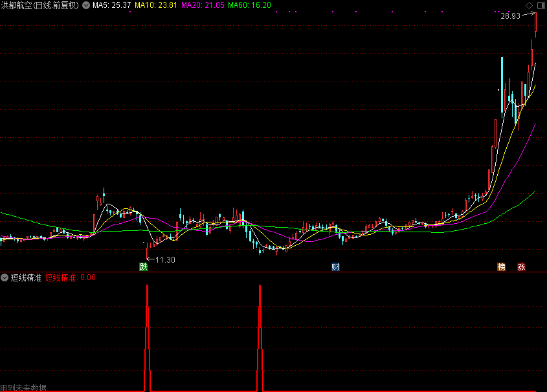Click the 洪都航空(日线.前复权) chart title
Viewport: 547px width, 392px height.
coord(40,5)
